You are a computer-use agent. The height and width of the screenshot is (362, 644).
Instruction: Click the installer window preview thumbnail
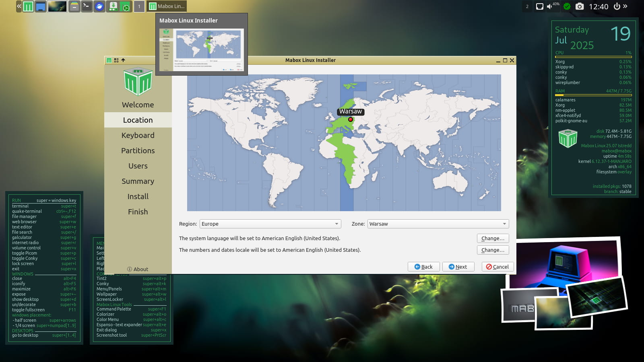[x=202, y=50]
